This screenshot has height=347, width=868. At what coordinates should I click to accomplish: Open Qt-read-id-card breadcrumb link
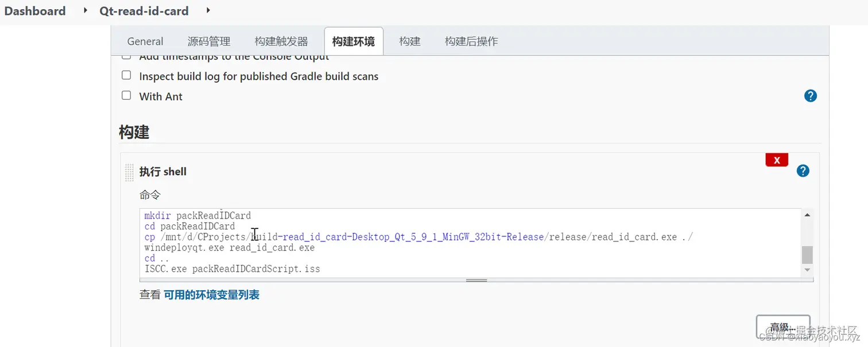pos(144,11)
